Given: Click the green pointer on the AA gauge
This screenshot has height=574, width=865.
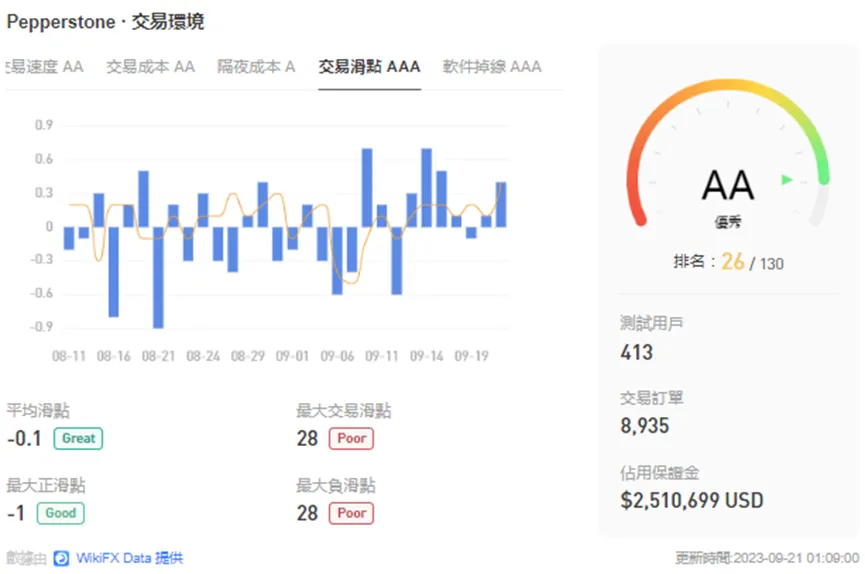Looking at the screenshot, I should [x=787, y=179].
